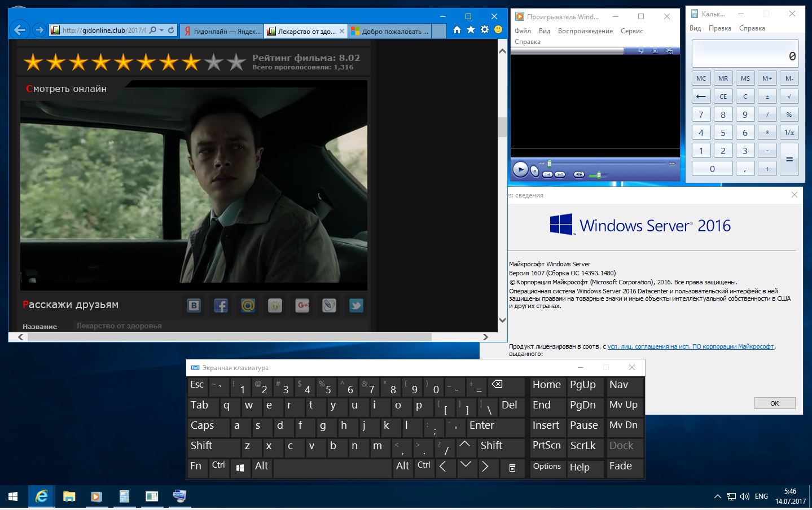
Task: Toggle Fn key on on-screen keyboard
Action: (197, 468)
